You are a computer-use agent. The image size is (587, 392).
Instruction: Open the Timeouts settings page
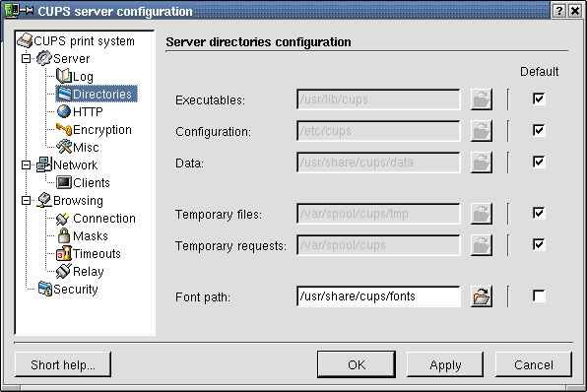pos(97,253)
